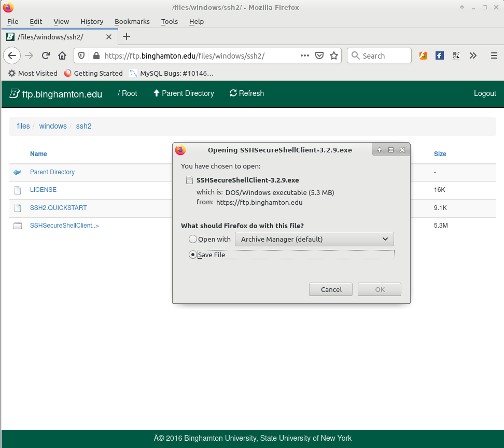504x448 pixels.
Task: Open the windows breadcrumb link
Action: coord(53,126)
